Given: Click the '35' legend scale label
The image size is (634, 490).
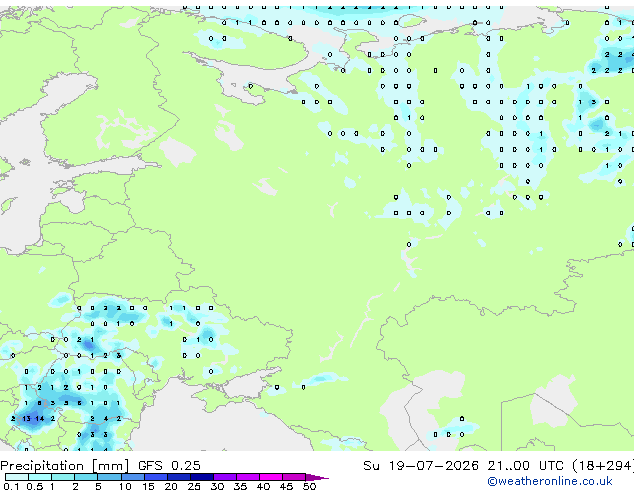Looking at the screenshot, I should tap(240, 486).
